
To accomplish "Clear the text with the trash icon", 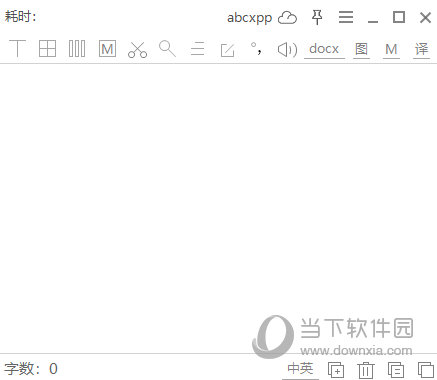I will click(366, 370).
